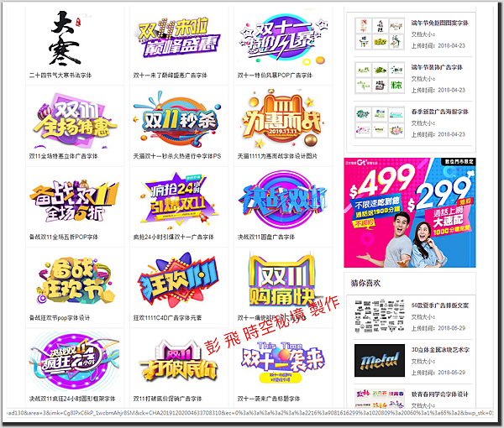
Task: Open the 双11来啦 巅峰盛惠 purple thumbnail
Action: tap(178, 38)
